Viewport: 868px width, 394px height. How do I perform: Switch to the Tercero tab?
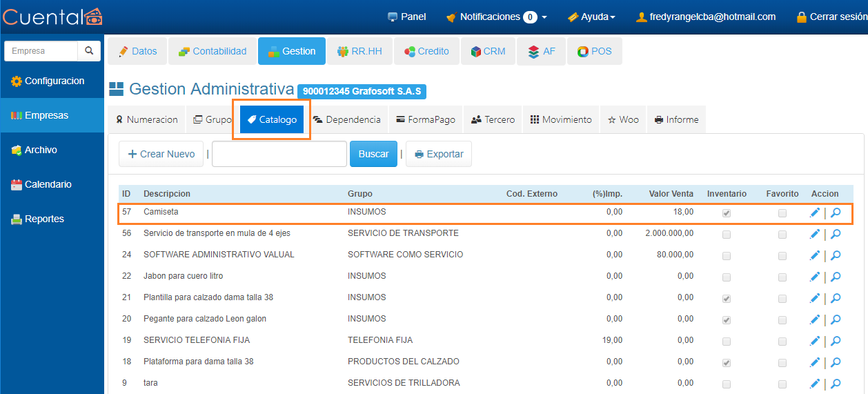(x=493, y=119)
